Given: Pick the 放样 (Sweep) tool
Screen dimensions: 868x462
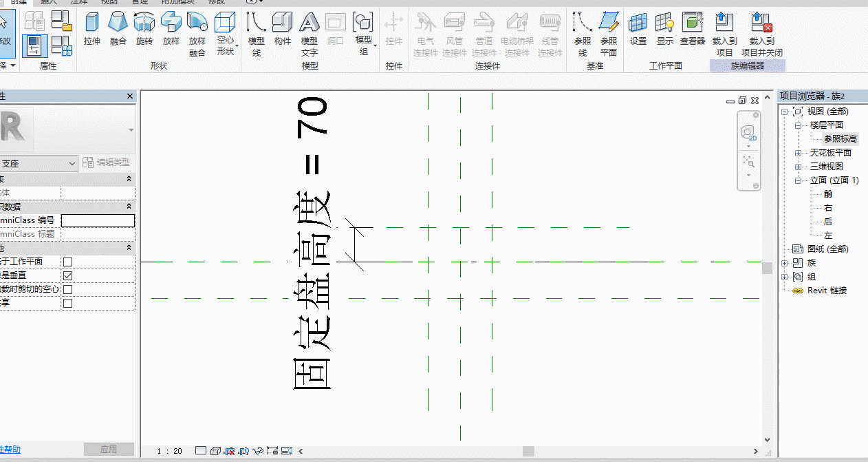Looking at the screenshot, I should [171, 30].
